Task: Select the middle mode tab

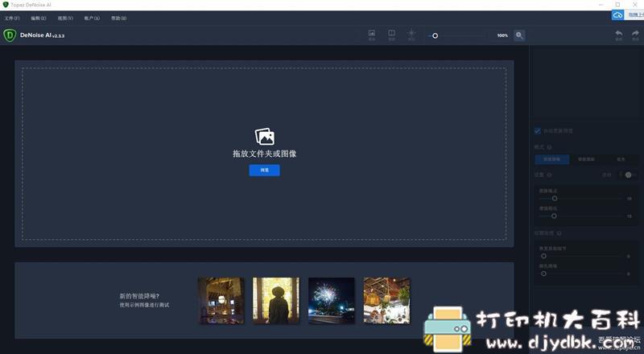Action: pyautogui.click(x=587, y=159)
